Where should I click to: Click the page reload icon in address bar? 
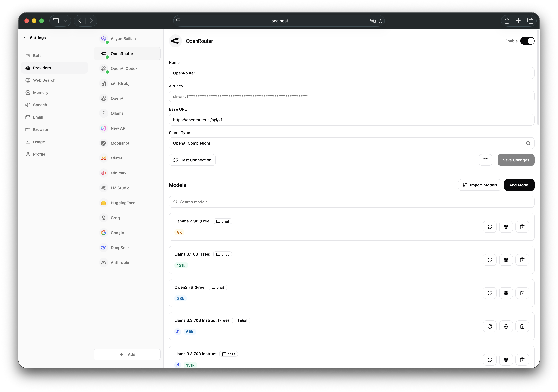[x=380, y=21]
